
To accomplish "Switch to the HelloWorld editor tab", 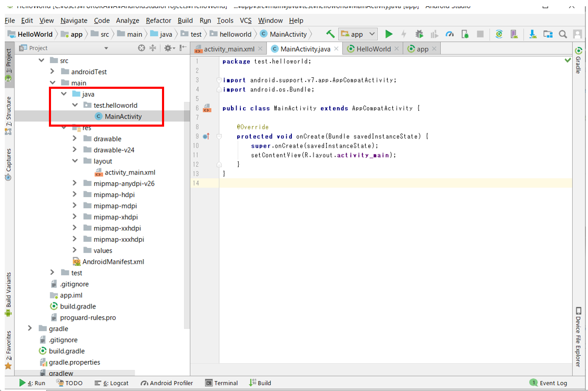I will click(373, 49).
